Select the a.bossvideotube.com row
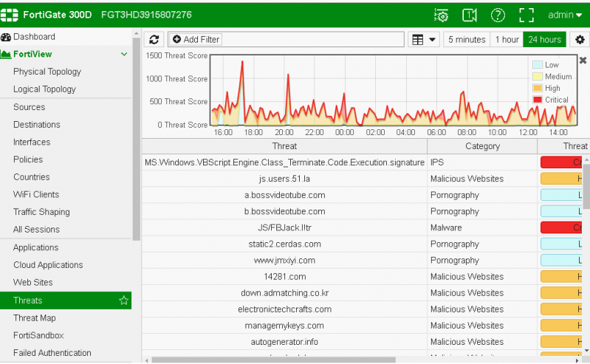Screen dimensions: 590x364 click(x=284, y=195)
